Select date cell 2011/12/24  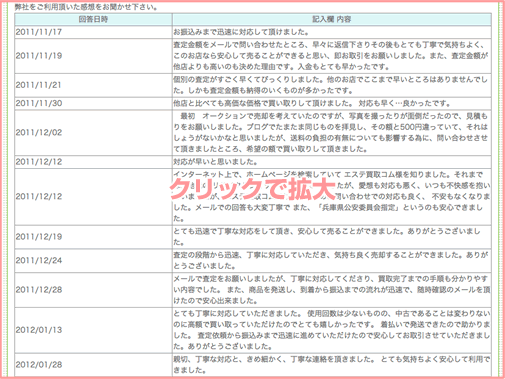(93, 260)
